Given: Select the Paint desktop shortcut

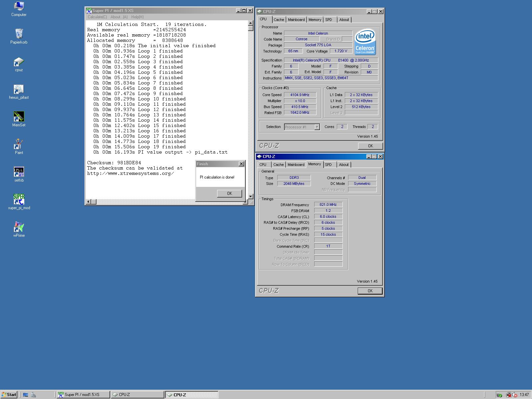Looking at the screenshot, I should (19, 147).
